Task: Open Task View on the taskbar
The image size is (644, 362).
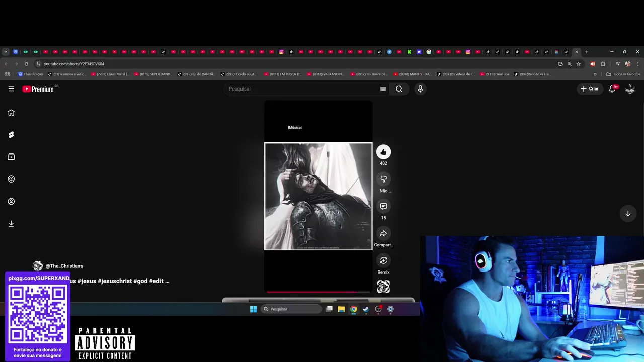Action: [x=329, y=309]
